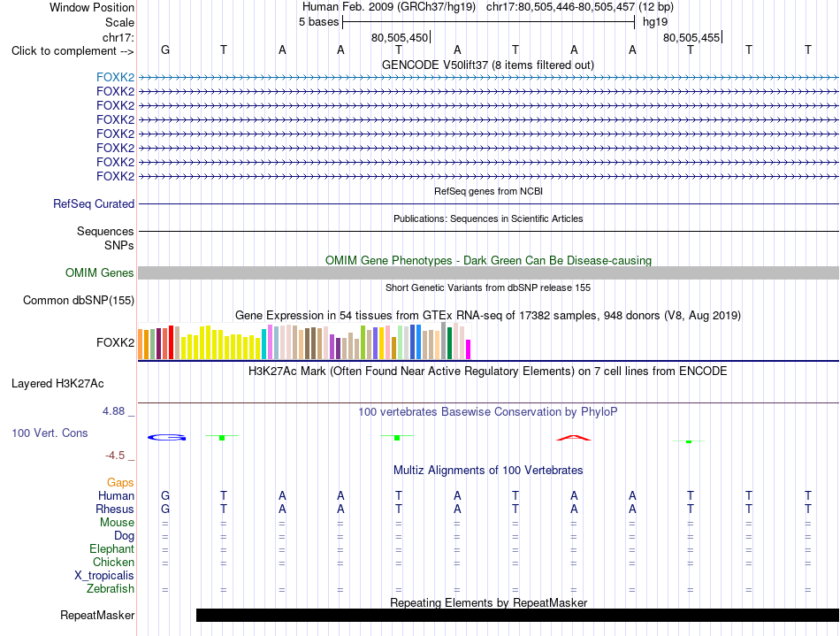The image size is (840, 636).
Task: Click the 'X_tropicalis' species label
Action: pos(104,576)
